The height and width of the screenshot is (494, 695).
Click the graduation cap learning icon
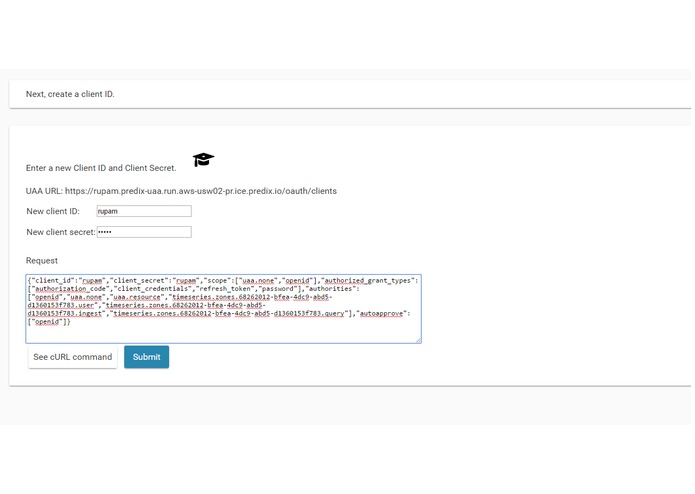point(203,159)
